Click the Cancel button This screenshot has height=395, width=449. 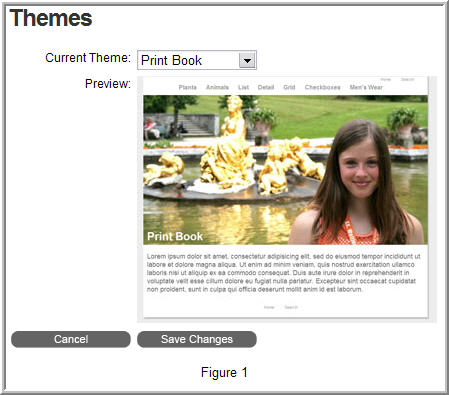tap(71, 339)
